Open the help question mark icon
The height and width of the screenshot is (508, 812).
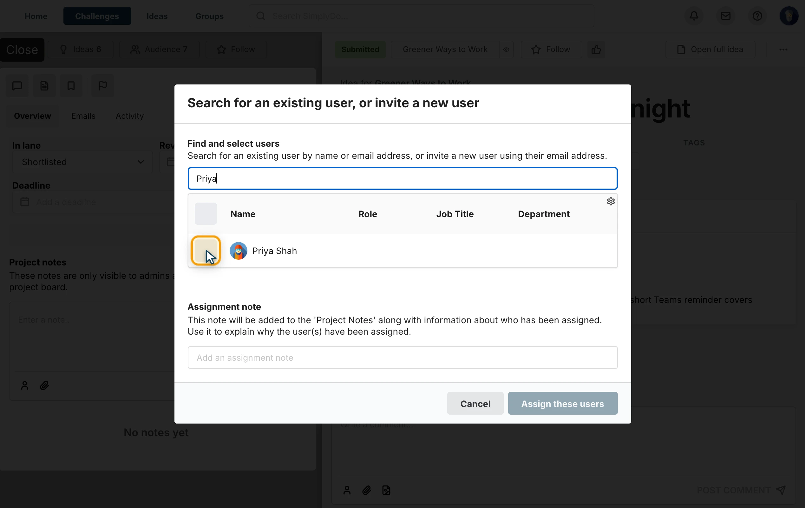point(757,16)
